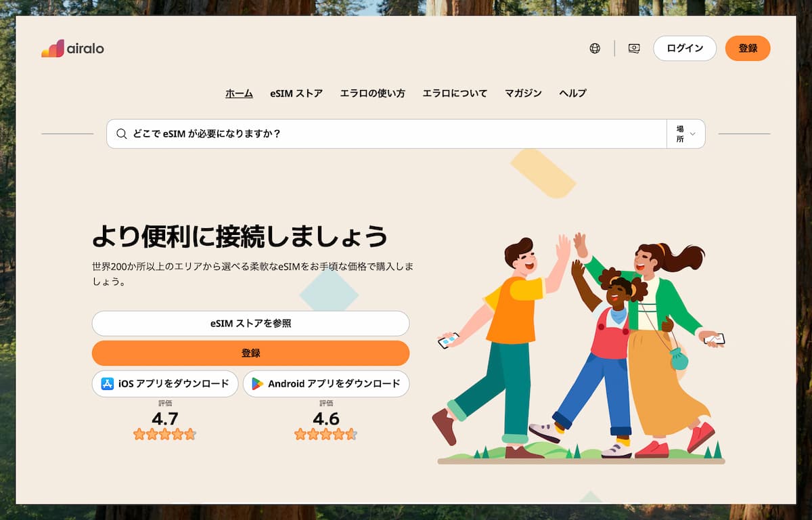The image size is (812, 520).
Task: Click the ログイン button
Action: point(684,49)
